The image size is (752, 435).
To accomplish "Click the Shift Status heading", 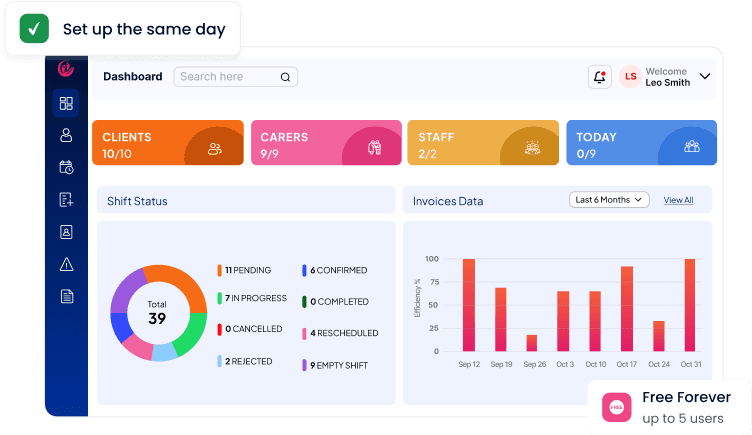I will [137, 201].
